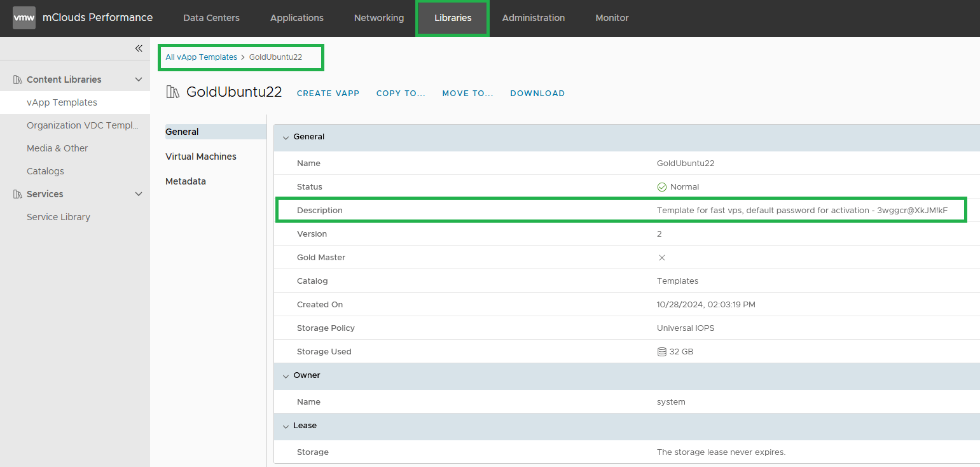
Task: Click the Catalog value Templates
Action: (677, 281)
